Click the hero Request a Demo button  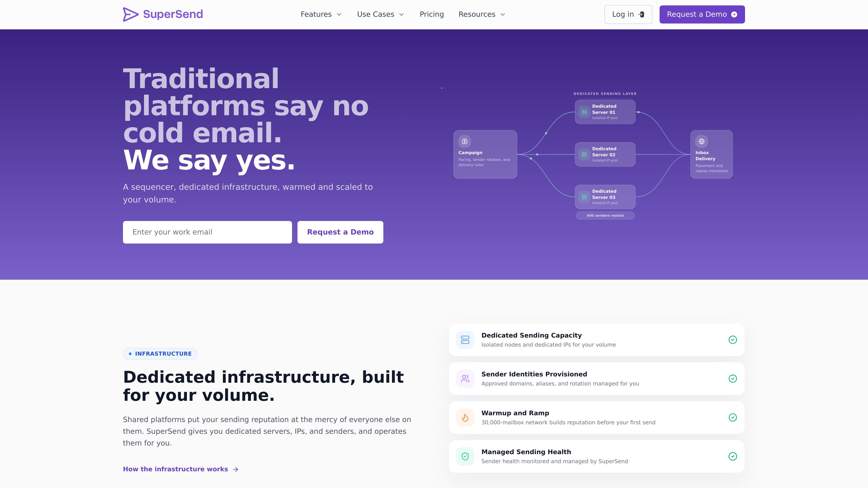tap(340, 232)
